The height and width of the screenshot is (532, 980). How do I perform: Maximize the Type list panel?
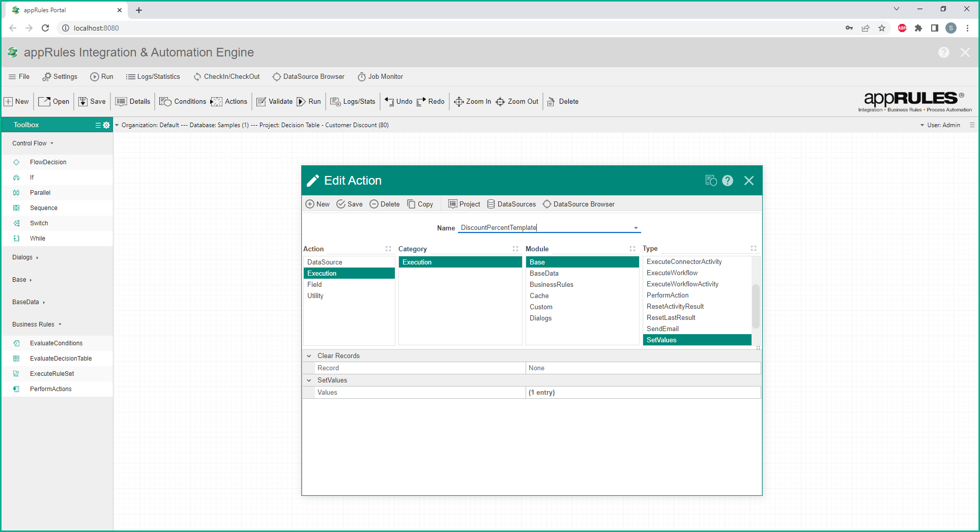pyautogui.click(x=754, y=249)
